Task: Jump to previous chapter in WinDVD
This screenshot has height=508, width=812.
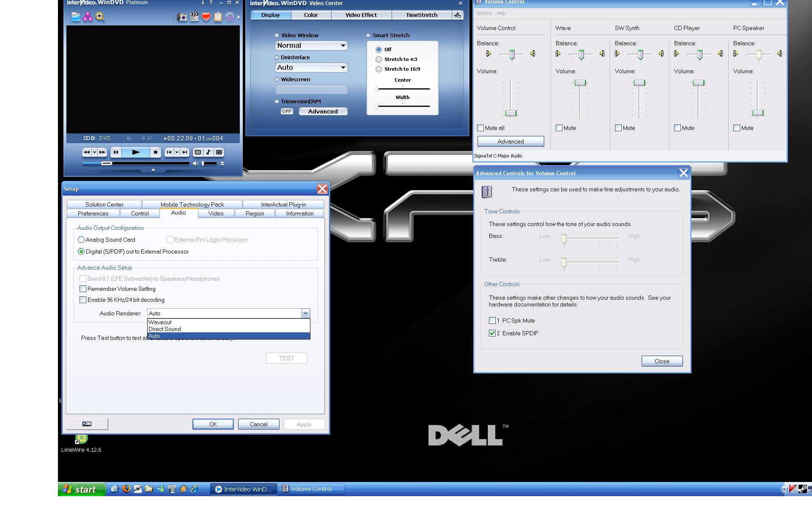Action: (169, 152)
